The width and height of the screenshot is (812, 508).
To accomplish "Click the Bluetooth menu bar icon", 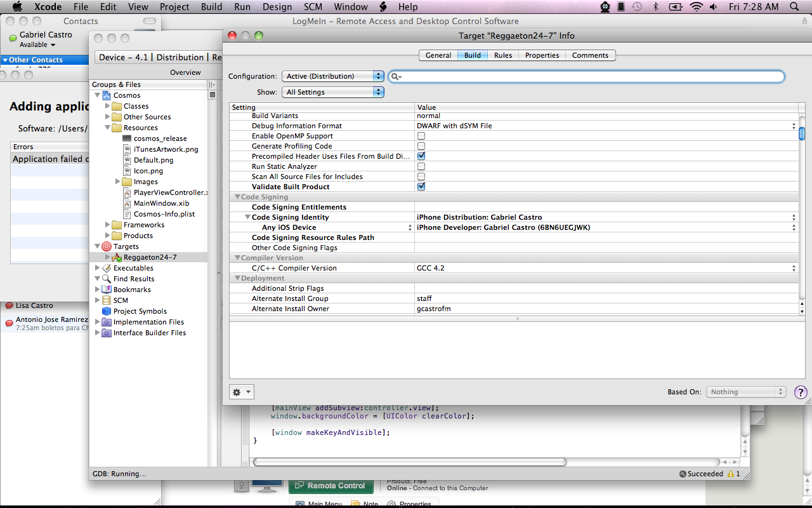I will pos(656,7).
